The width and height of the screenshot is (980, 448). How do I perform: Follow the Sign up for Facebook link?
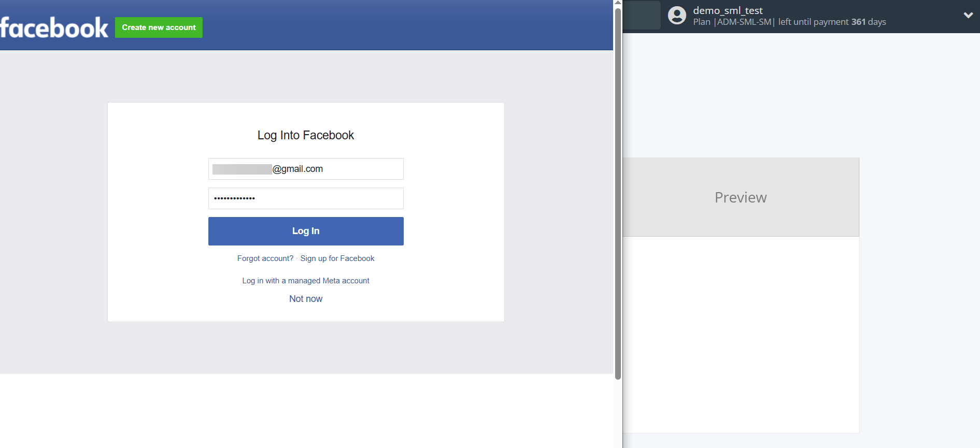click(x=337, y=258)
